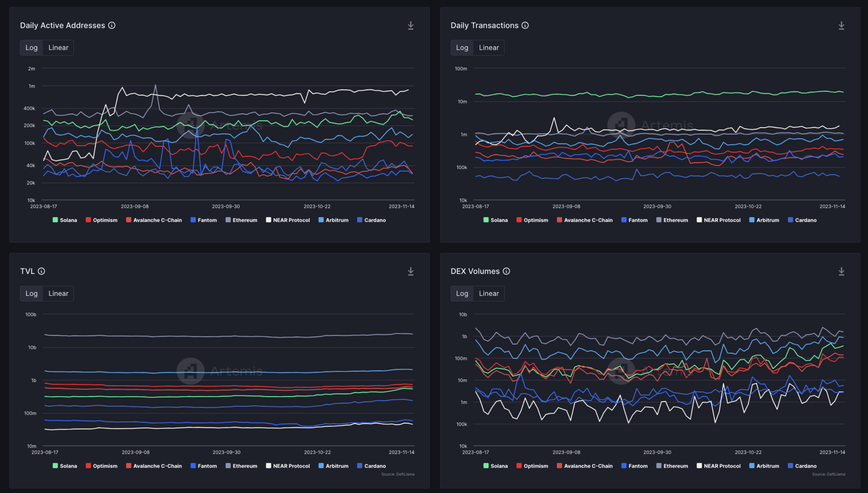Image resolution: width=868 pixels, height=493 pixels.
Task: Download the Daily Transactions chart data
Action: point(841,26)
